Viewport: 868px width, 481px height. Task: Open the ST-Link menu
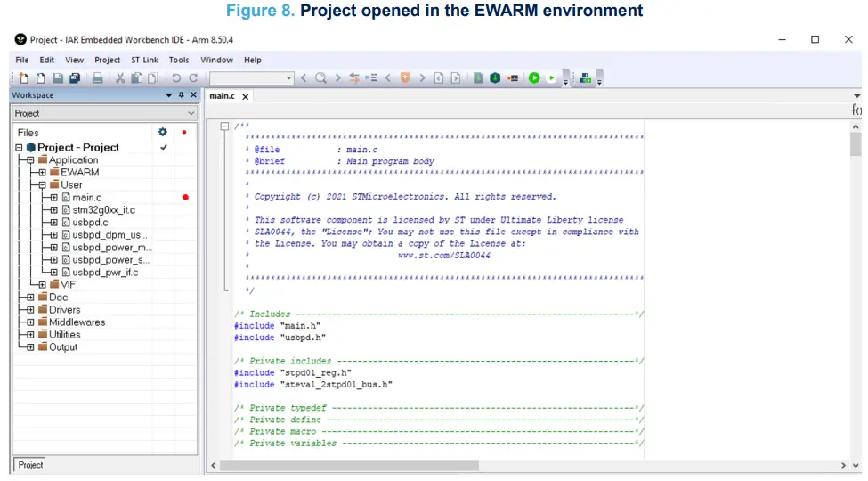pyautogui.click(x=144, y=60)
